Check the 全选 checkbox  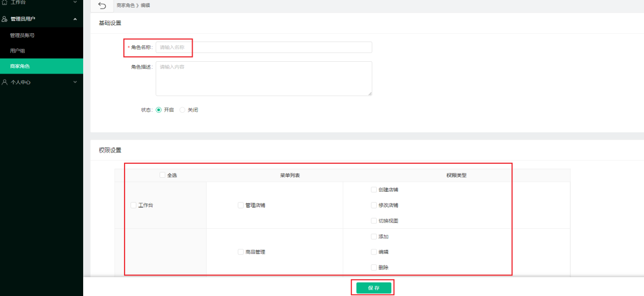163,175
